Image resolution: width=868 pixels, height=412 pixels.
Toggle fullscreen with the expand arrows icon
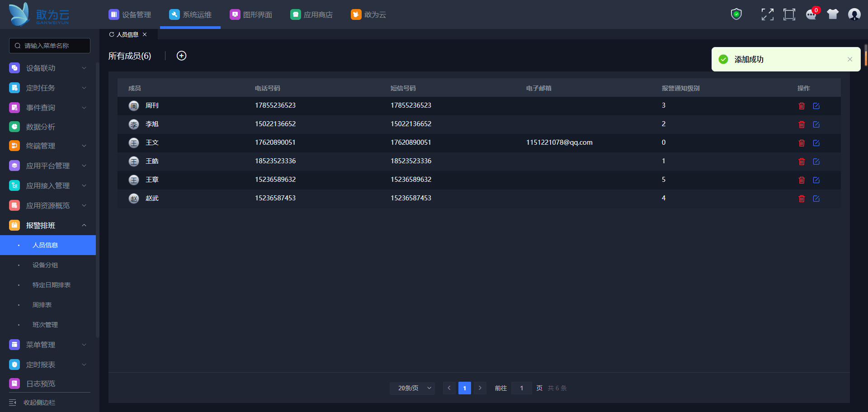point(767,14)
